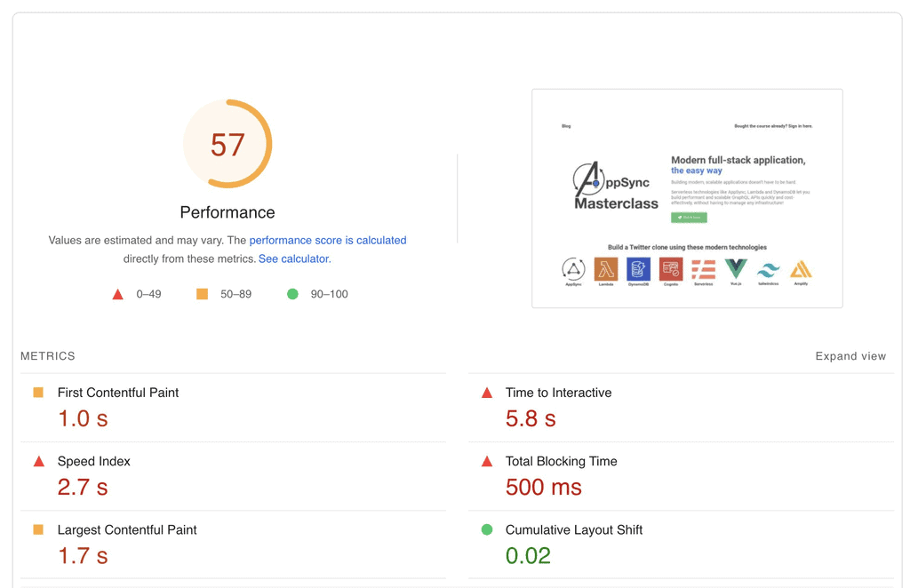Toggle Expand view for the metrics
Screen dimensions: 910x588
(850, 356)
